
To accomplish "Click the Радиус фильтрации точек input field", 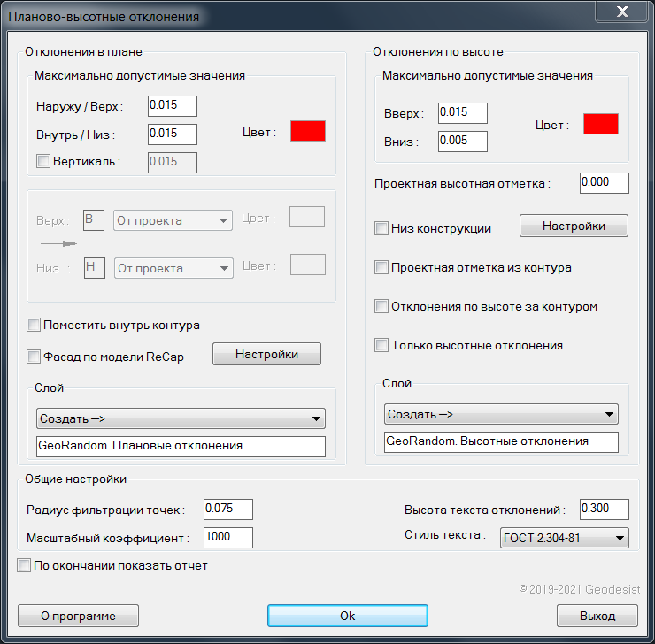I will click(x=227, y=509).
